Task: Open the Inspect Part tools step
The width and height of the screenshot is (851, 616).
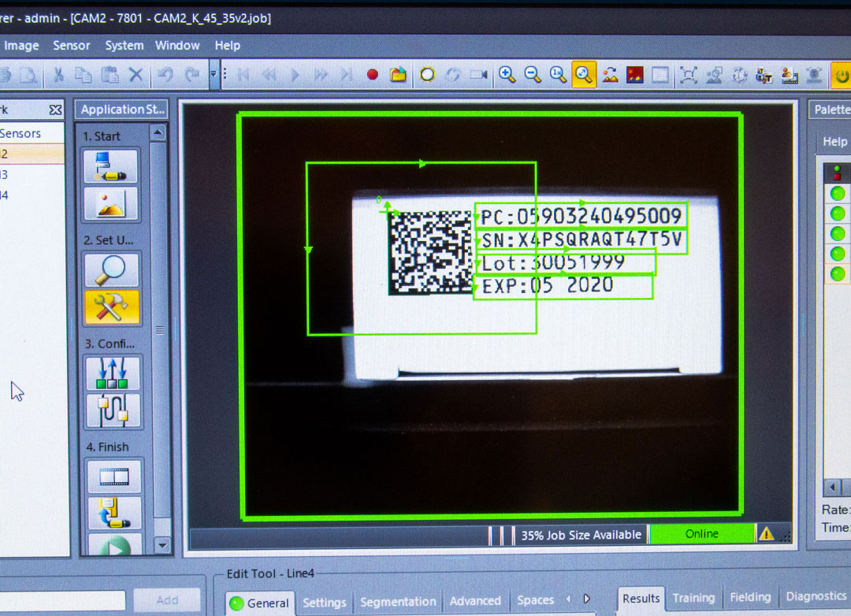Action: pyautogui.click(x=111, y=307)
